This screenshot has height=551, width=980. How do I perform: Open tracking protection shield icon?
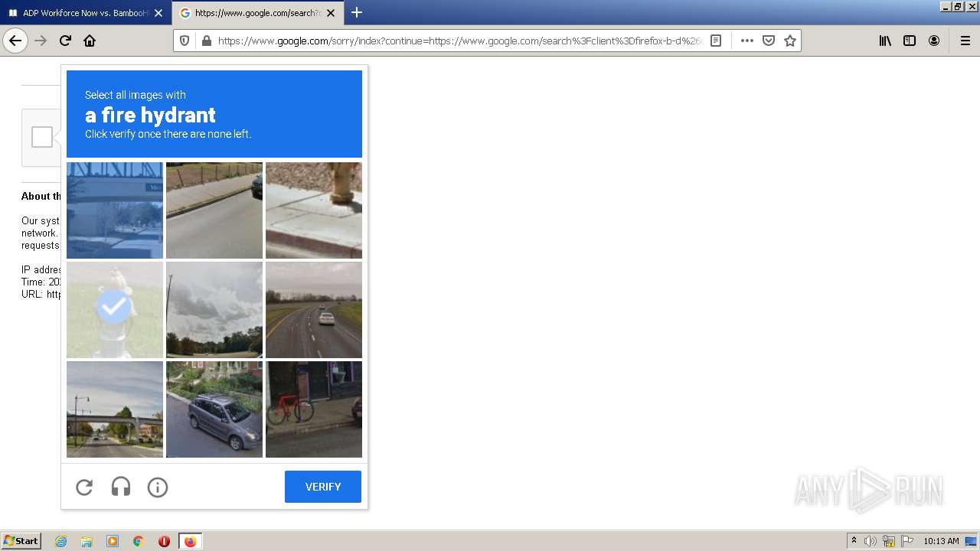pyautogui.click(x=185, y=41)
